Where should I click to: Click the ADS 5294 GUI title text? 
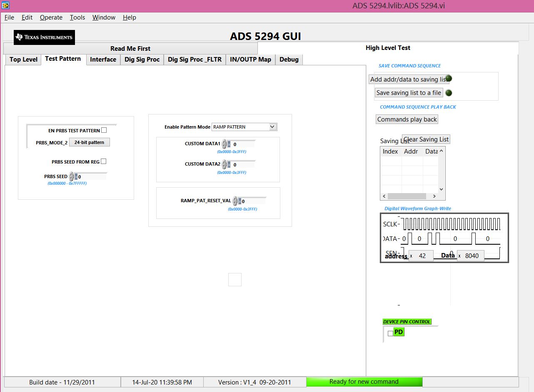pos(265,36)
